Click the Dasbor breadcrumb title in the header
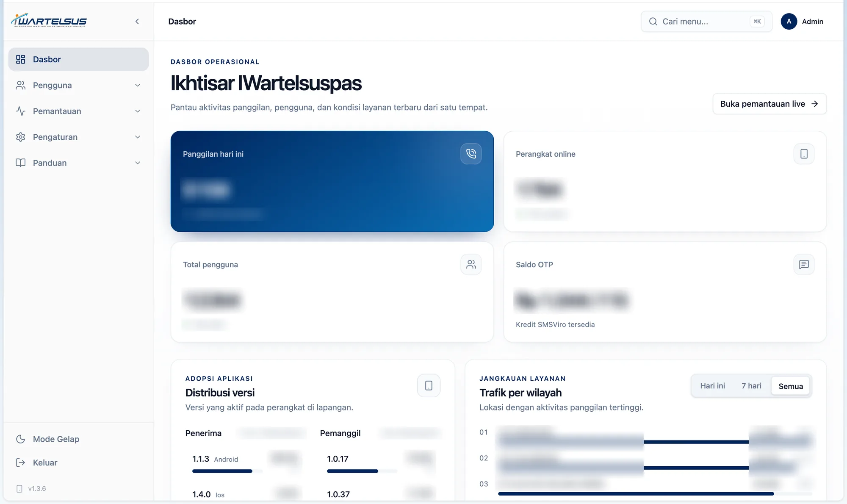This screenshot has width=847, height=504. tap(182, 21)
